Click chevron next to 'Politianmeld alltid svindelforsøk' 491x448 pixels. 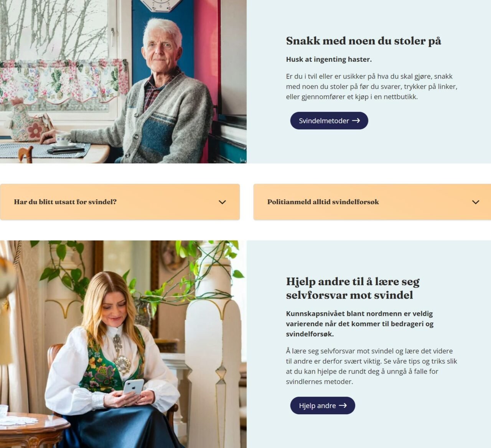point(476,202)
